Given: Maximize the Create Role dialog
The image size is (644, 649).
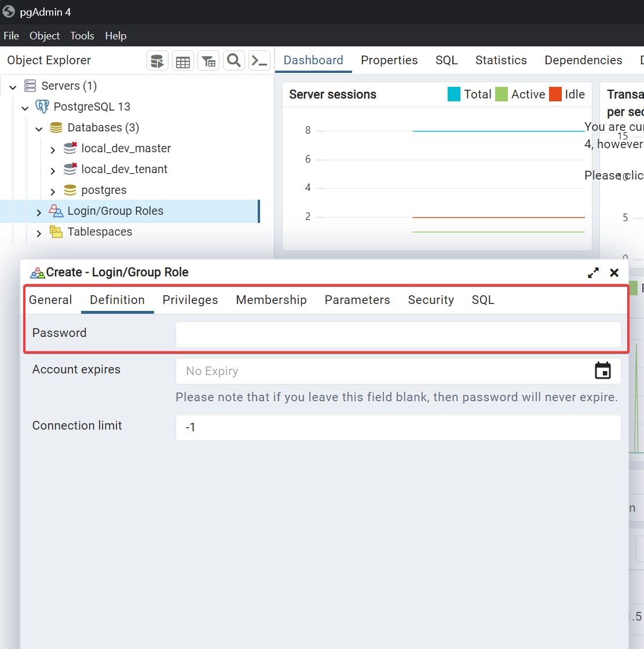Looking at the screenshot, I should coord(594,273).
